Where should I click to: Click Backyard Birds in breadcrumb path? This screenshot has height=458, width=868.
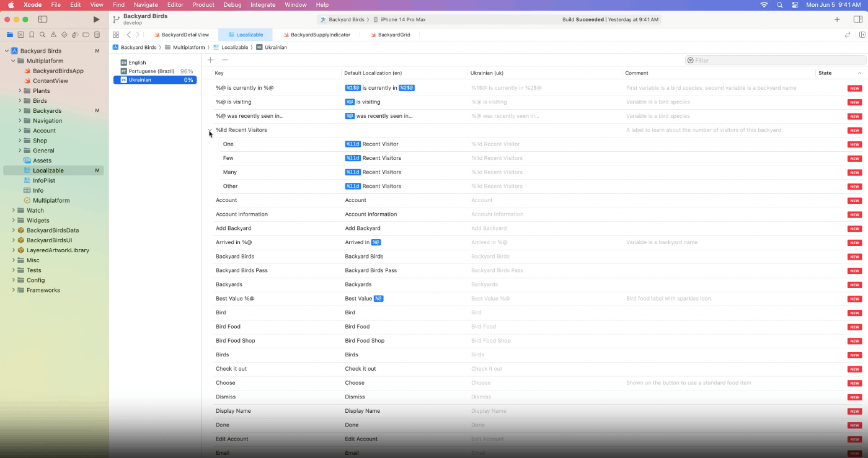click(x=135, y=47)
